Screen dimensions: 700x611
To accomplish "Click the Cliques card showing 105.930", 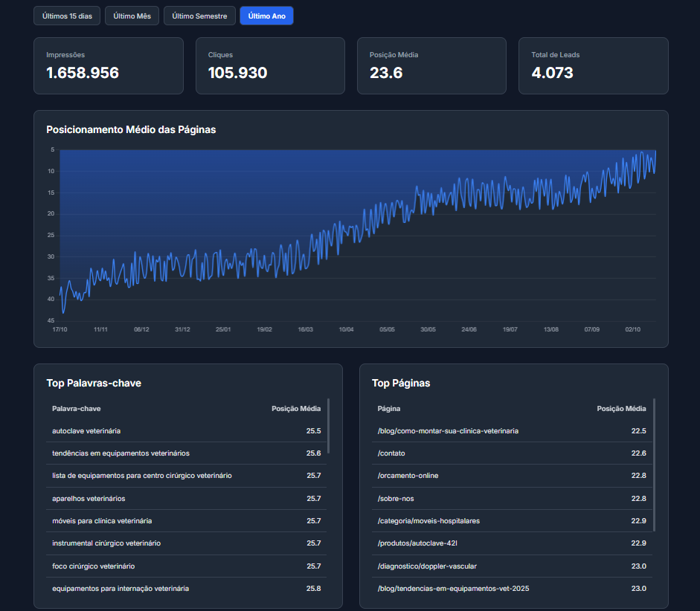I will tap(270, 66).
